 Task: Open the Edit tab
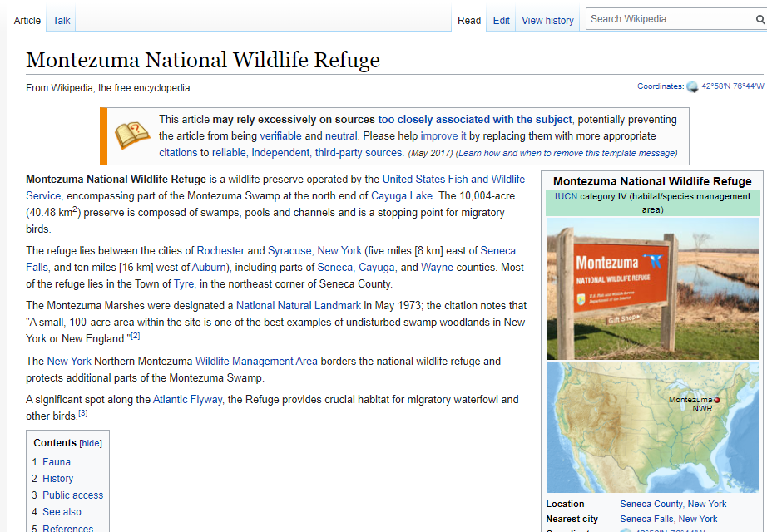coord(501,21)
